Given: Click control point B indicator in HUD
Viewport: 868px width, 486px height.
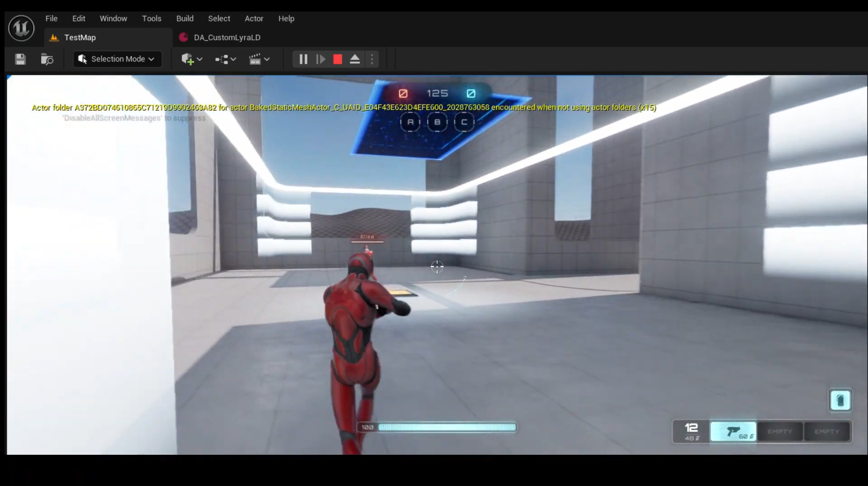Looking at the screenshot, I should pos(437,122).
